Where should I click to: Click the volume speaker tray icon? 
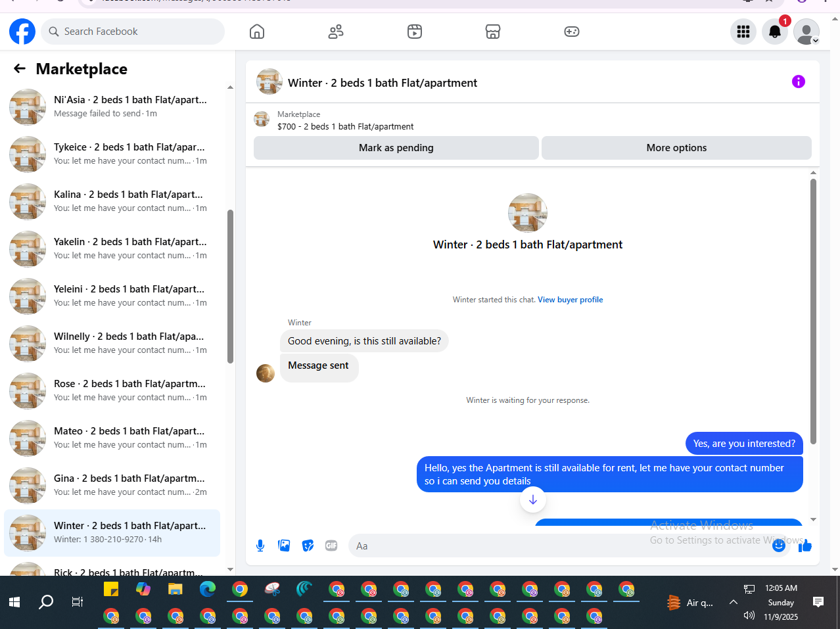tap(749, 616)
